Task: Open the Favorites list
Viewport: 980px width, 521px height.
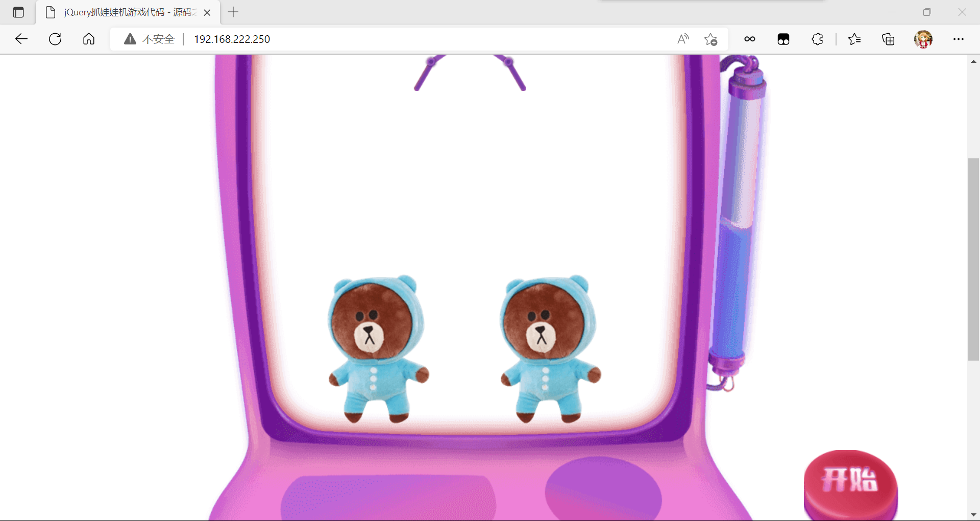Action: pyautogui.click(x=854, y=39)
